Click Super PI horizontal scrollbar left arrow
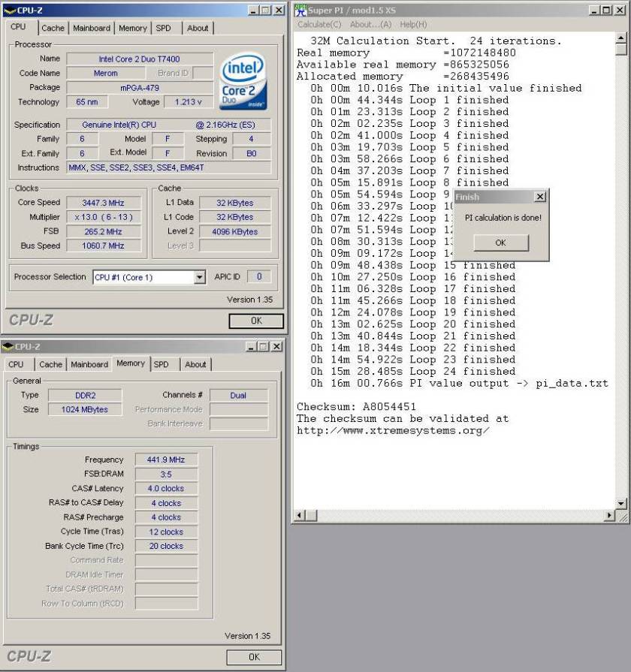 300,515
